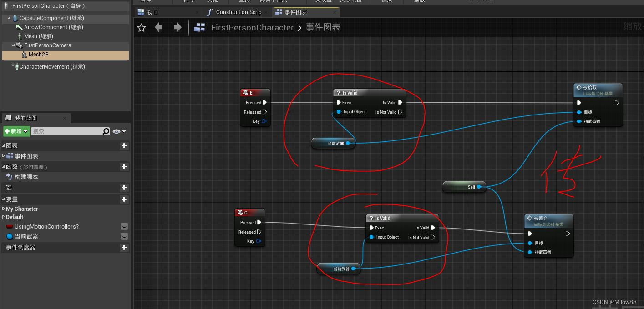Click the Key output pin on E node
This screenshot has width=644, height=309.
coord(264,121)
